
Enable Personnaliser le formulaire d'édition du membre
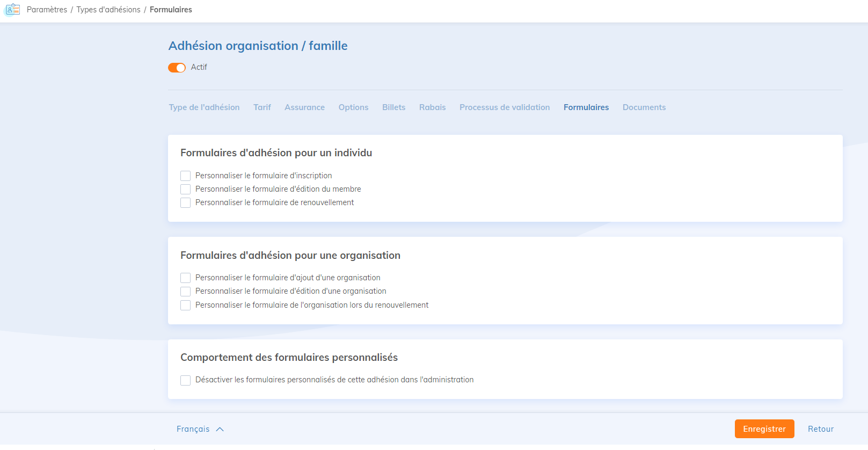(x=186, y=189)
